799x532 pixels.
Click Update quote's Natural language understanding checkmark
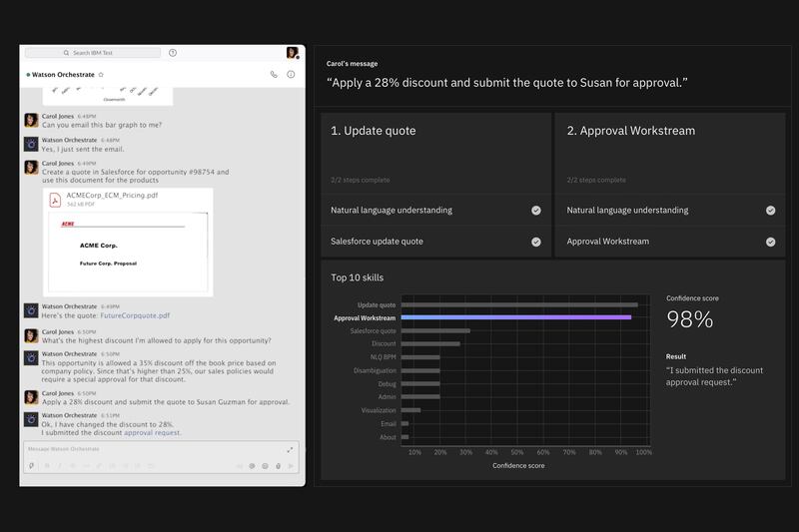[x=536, y=211]
